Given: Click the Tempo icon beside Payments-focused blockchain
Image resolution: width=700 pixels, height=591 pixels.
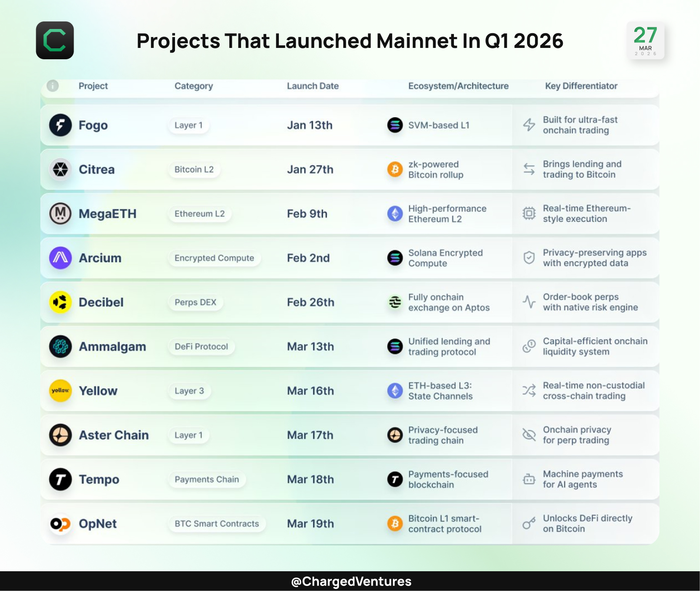Looking at the screenshot, I should [395, 479].
